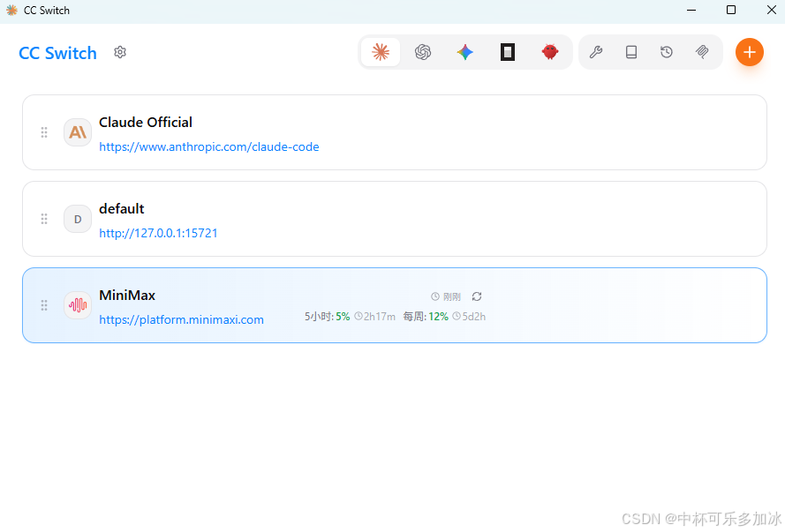Switch to the Claude app tab

tap(381, 52)
